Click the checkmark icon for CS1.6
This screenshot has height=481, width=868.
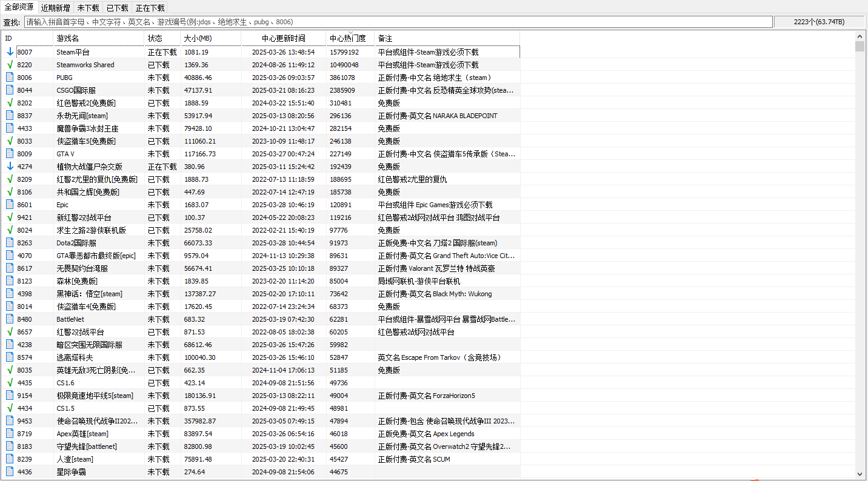(x=10, y=383)
